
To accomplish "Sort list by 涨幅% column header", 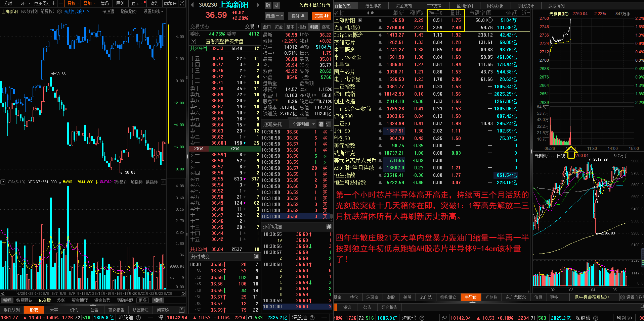I will point(417,13).
